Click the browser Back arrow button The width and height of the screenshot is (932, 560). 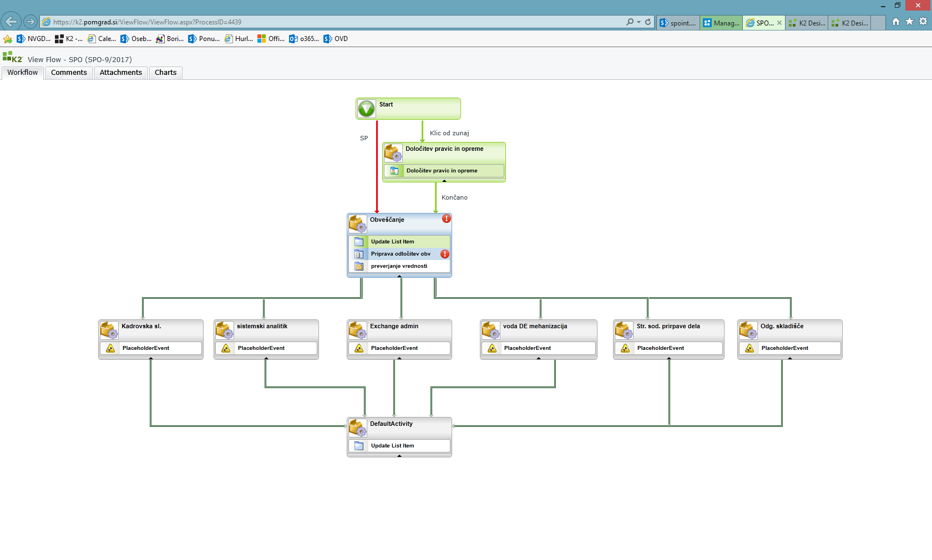click(x=11, y=22)
